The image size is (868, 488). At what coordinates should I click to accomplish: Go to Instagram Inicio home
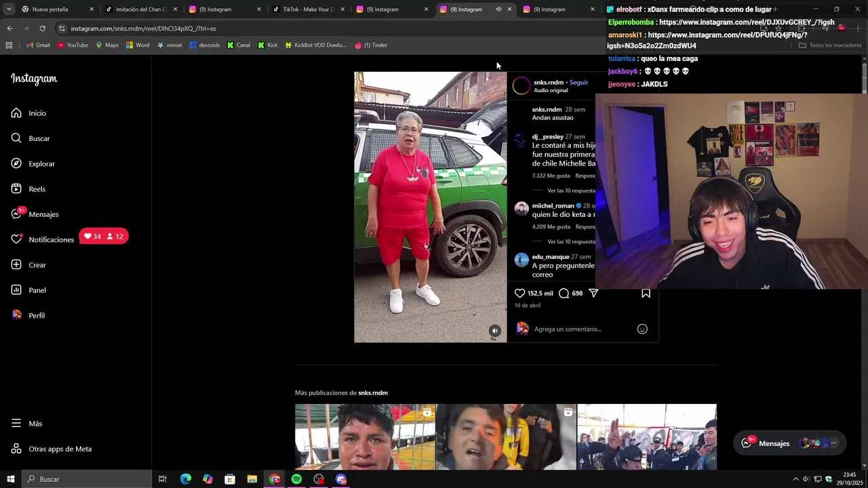tap(28, 113)
